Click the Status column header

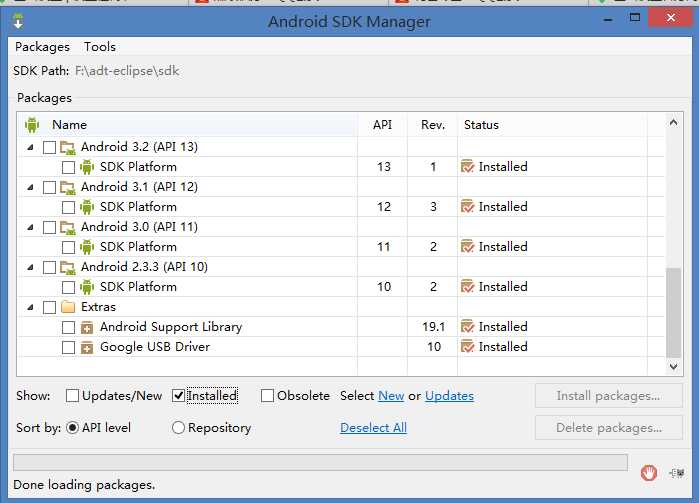pos(552,125)
